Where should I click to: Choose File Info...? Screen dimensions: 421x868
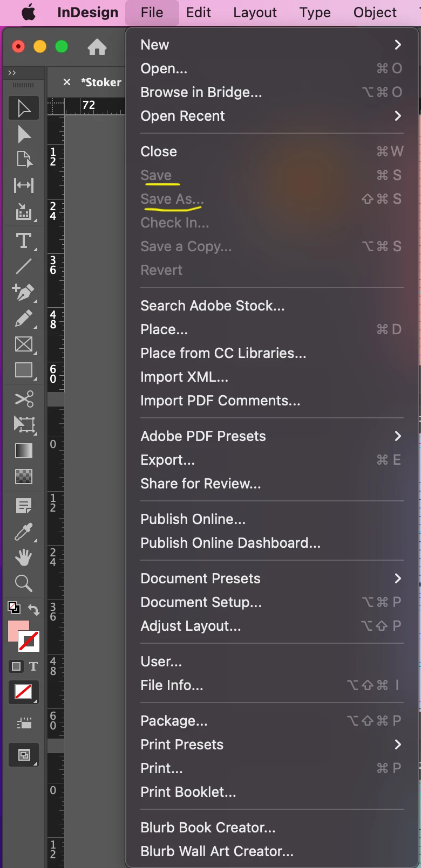[272, 685]
